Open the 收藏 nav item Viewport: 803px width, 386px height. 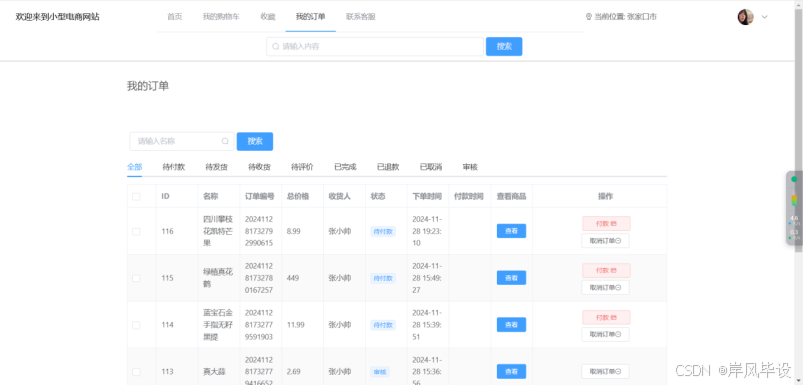(268, 17)
